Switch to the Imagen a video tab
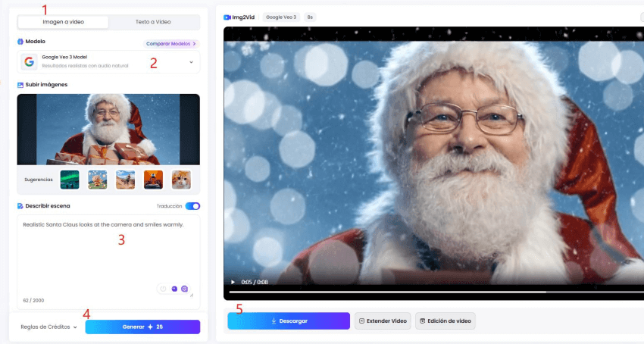 click(x=63, y=22)
